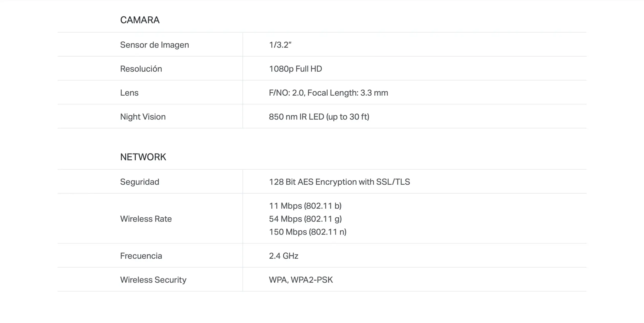Screen dimensions: 644x323
Task: Click the CAMARA section heading
Action: tap(140, 20)
